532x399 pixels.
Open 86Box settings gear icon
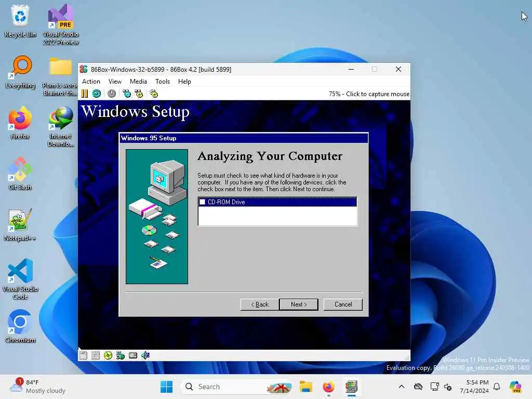(x=154, y=94)
